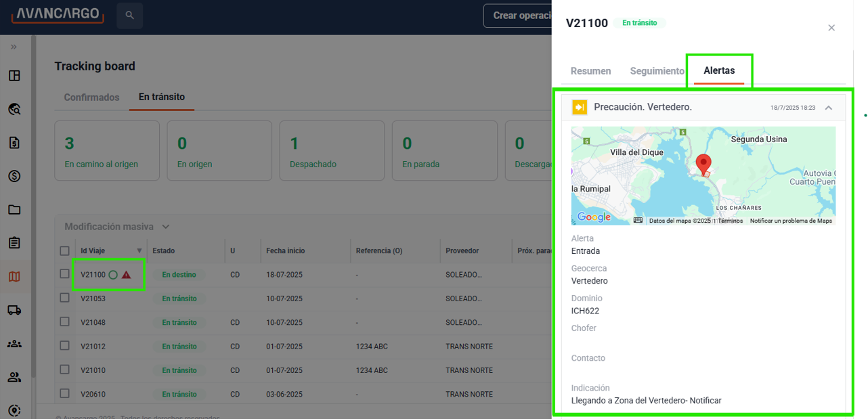Image resolution: width=868 pixels, height=419 pixels.
Task: Sort by Id Viaje column arrow
Action: pyautogui.click(x=139, y=251)
